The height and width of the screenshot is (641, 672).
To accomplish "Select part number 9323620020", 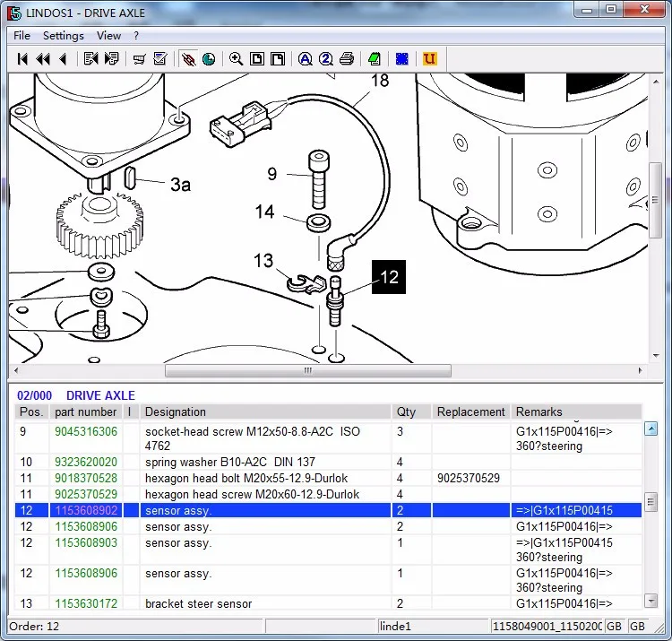I will 86,463.
